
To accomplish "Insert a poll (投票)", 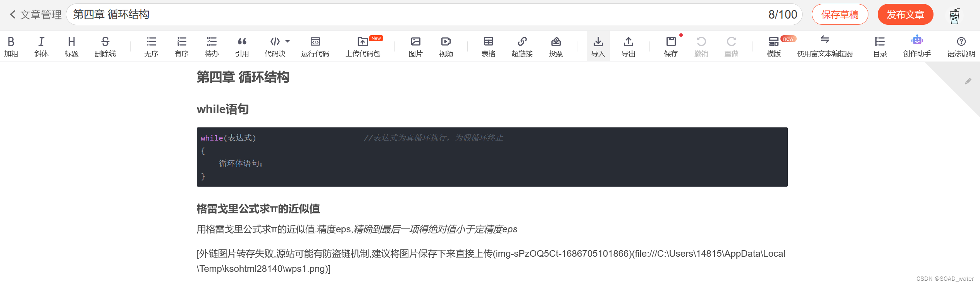I will point(556,46).
